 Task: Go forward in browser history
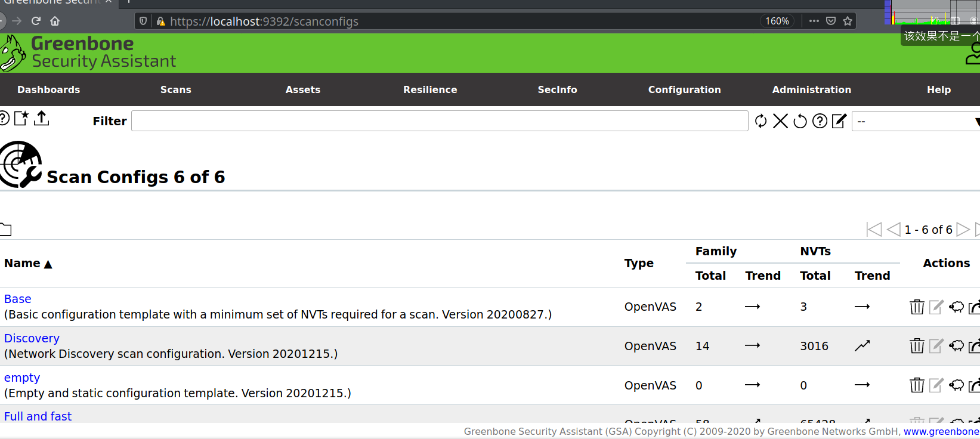pyautogui.click(x=17, y=21)
